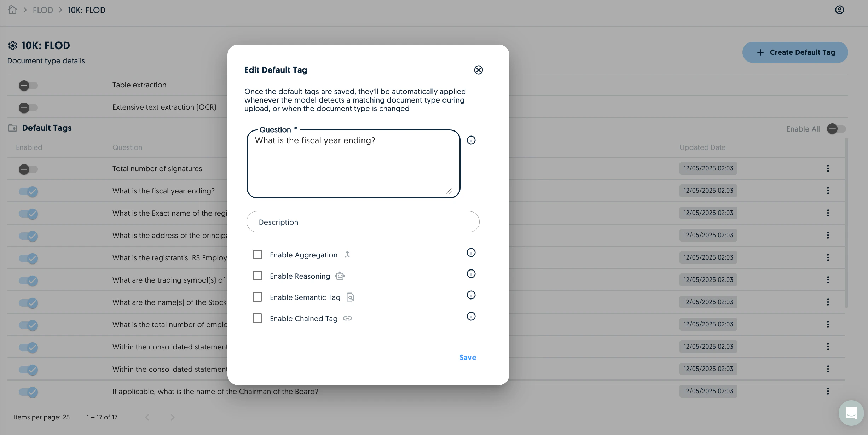The image size is (868, 435).
Task: Open the chat support bubble
Action: (851, 413)
